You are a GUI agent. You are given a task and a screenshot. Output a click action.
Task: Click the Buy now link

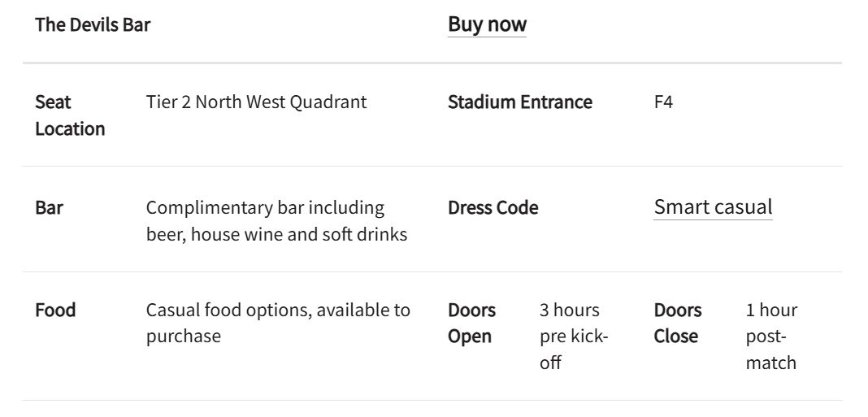click(x=487, y=24)
